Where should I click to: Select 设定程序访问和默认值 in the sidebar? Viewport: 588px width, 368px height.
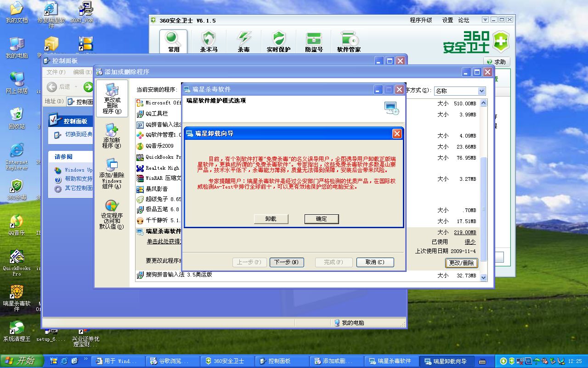pos(112,214)
